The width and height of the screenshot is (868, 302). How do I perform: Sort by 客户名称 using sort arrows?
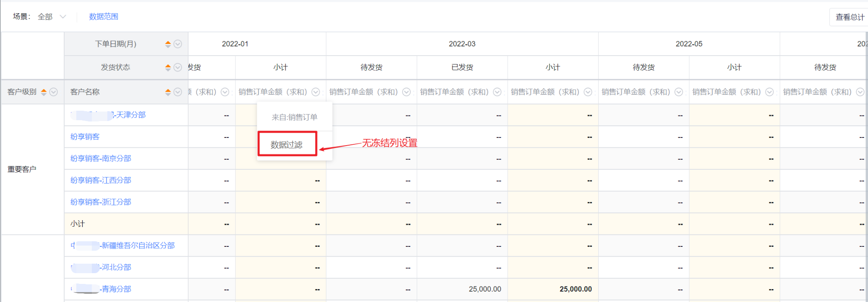coord(168,92)
